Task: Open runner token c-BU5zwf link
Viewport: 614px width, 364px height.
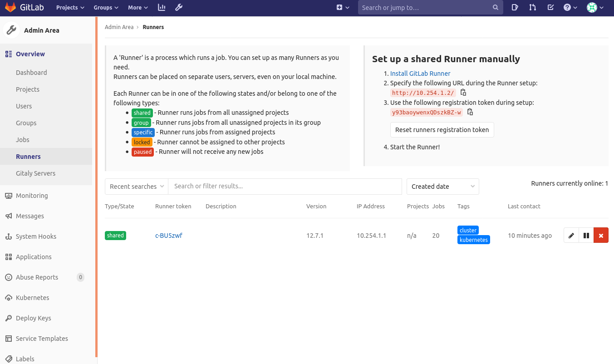Action: click(169, 236)
